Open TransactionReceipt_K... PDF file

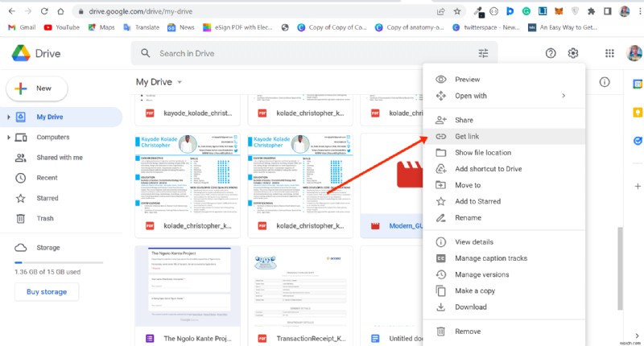pyautogui.click(x=300, y=296)
